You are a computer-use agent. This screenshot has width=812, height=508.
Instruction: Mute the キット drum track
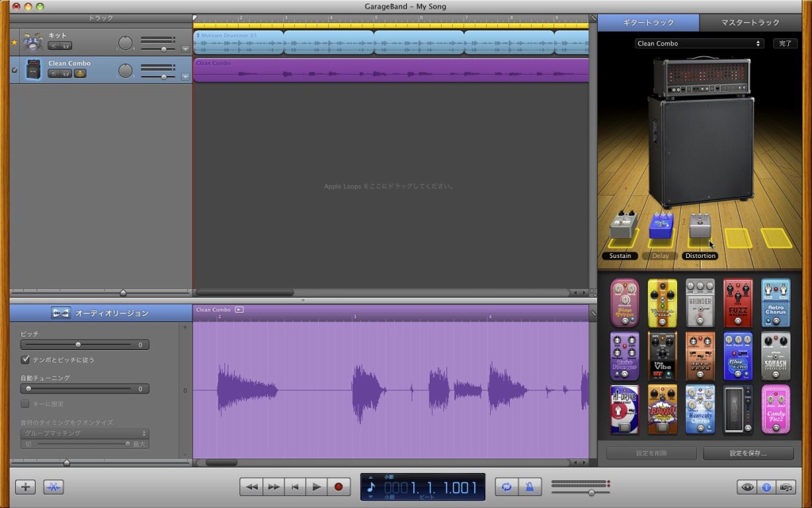(54, 45)
